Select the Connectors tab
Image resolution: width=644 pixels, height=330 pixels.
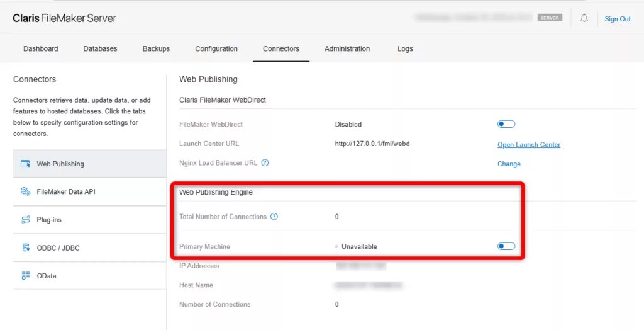[x=281, y=48]
